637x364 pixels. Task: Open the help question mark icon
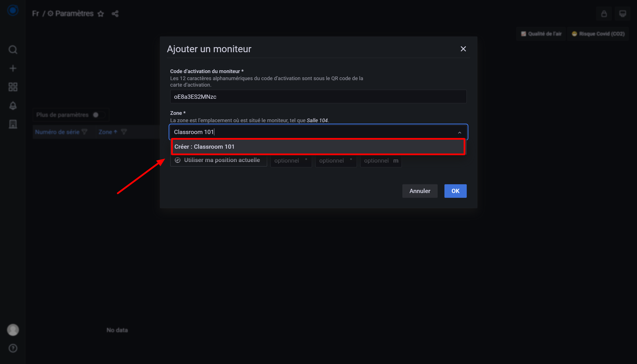pyautogui.click(x=13, y=348)
